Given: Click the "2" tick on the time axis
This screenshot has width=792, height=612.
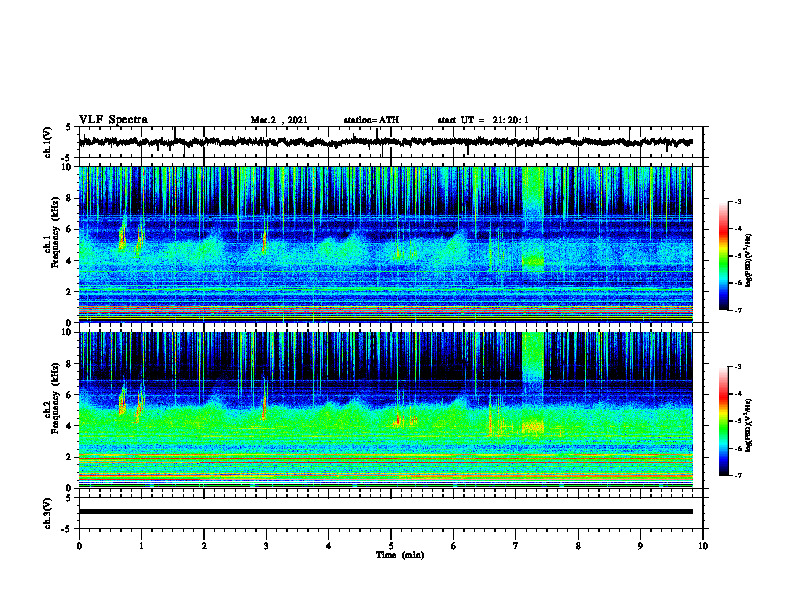Looking at the screenshot, I should tap(204, 546).
